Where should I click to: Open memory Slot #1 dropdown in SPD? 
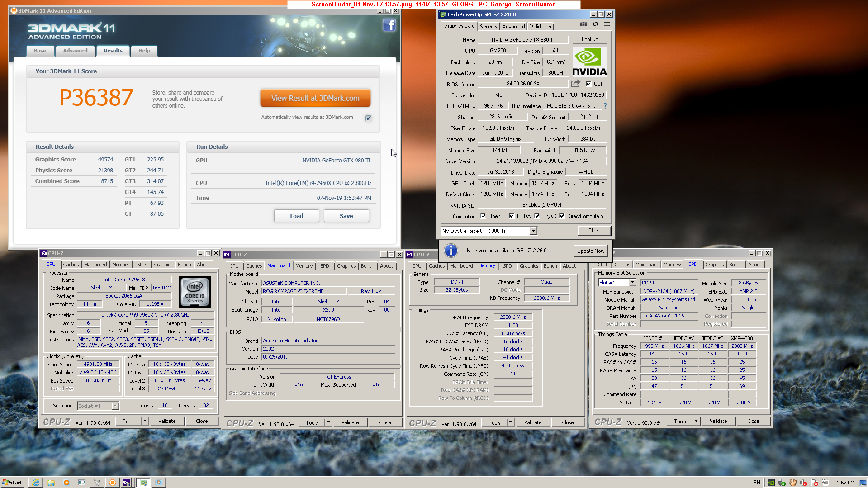(632, 283)
